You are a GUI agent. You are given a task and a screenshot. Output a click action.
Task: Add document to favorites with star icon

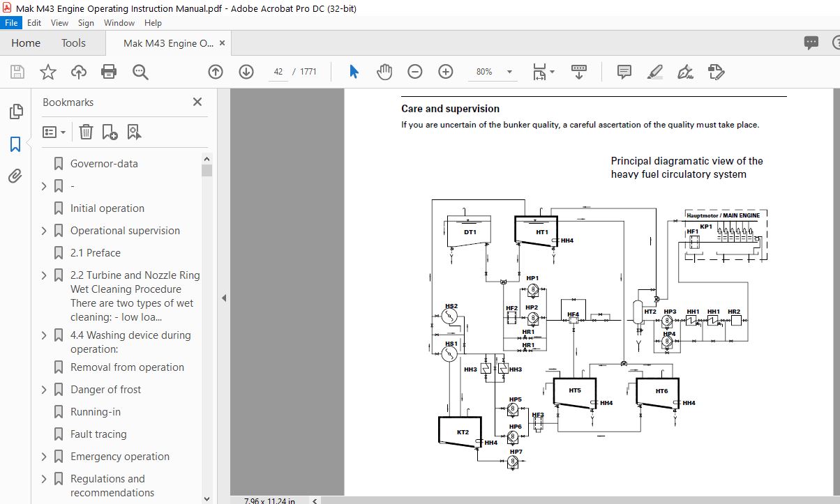(x=47, y=72)
